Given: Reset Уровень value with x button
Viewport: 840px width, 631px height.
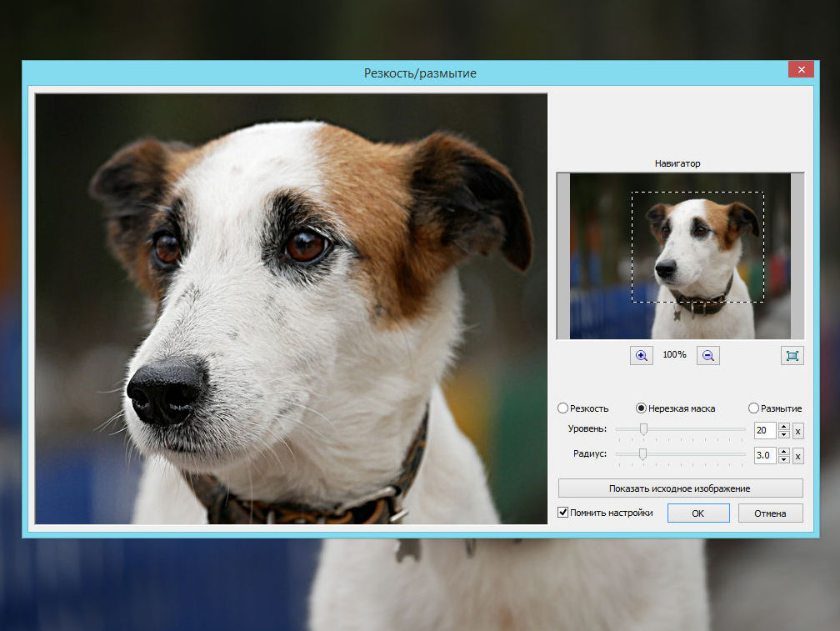Looking at the screenshot, I should 797,431.
